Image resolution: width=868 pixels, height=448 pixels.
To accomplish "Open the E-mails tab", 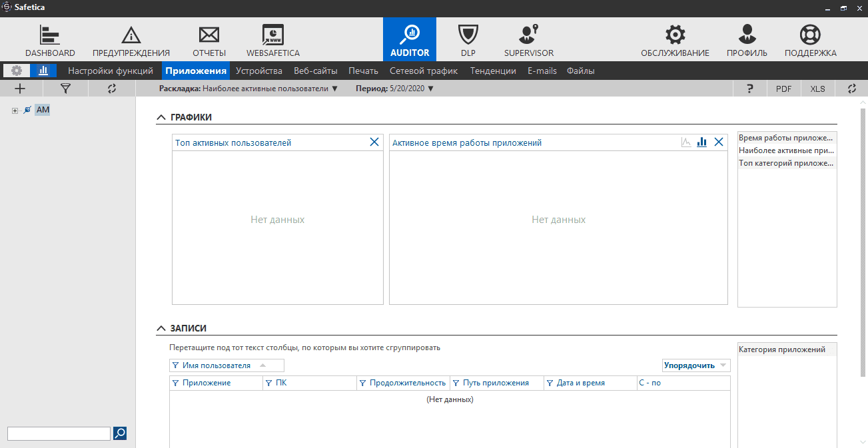I will point(542,71).
